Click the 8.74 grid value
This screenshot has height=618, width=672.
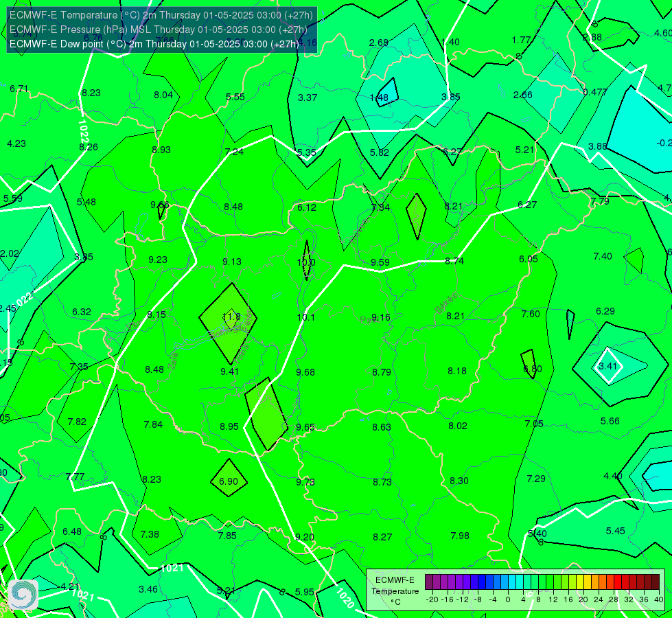coord(454,261)
